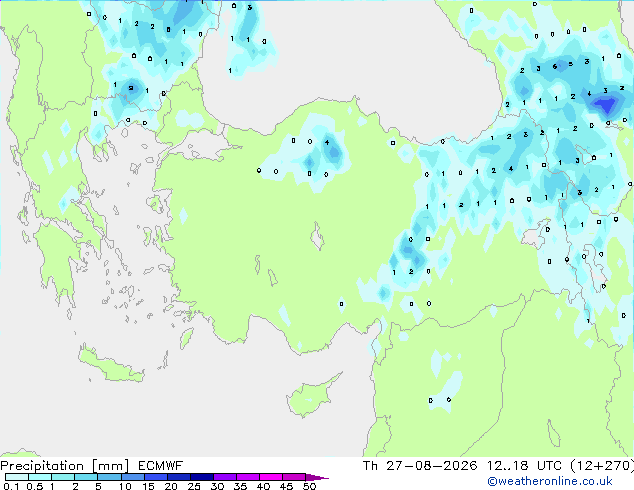This screenshot has height=490, width=634.
Task: Click the 10–15 mm legend color swatch
Action: 132,477
